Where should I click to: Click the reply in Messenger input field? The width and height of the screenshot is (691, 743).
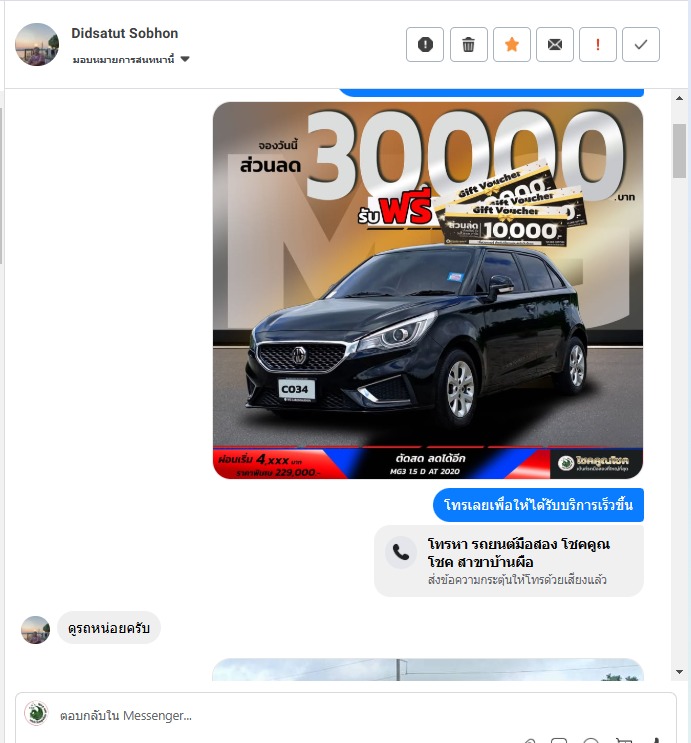346,716
